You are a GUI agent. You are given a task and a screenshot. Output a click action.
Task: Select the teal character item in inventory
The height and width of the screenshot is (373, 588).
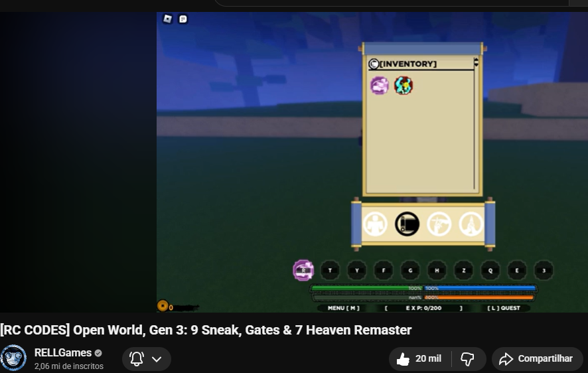click(x=404, y=85)
